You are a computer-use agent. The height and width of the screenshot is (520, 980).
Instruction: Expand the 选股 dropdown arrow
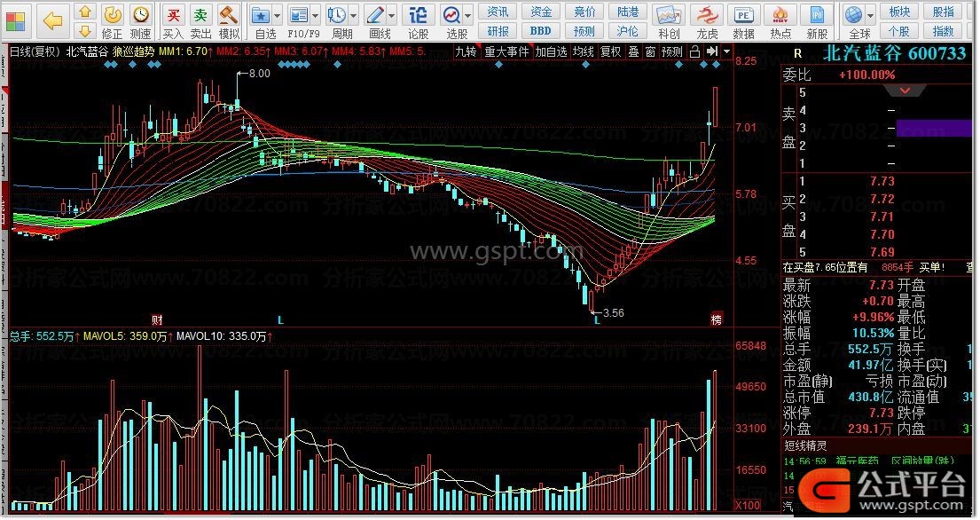click(468, 15)
